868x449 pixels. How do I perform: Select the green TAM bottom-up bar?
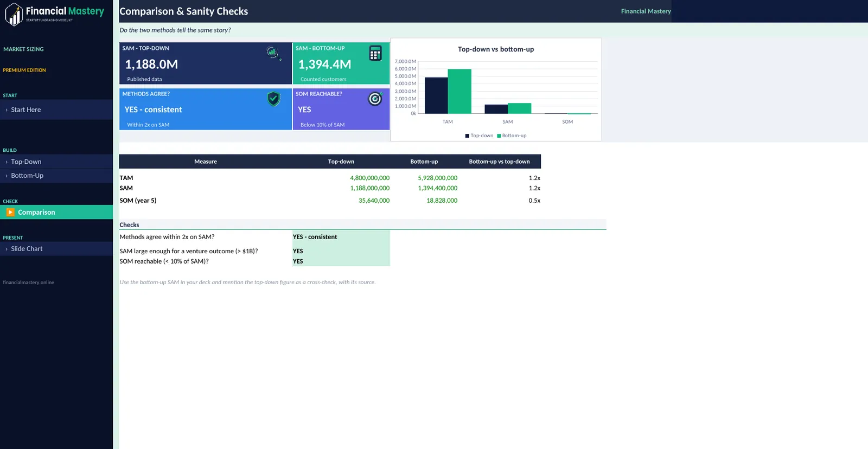(x=459, y=92)
